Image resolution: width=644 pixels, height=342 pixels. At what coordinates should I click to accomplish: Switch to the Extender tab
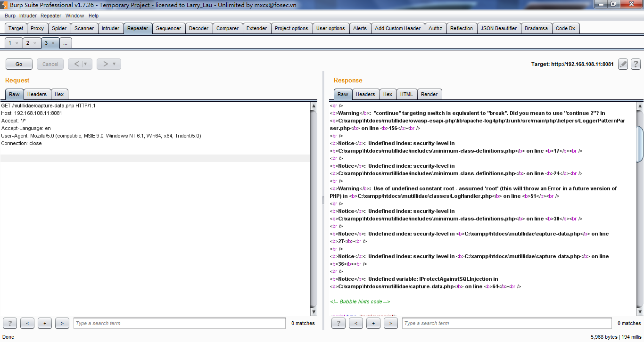click(x=257, y=28)
